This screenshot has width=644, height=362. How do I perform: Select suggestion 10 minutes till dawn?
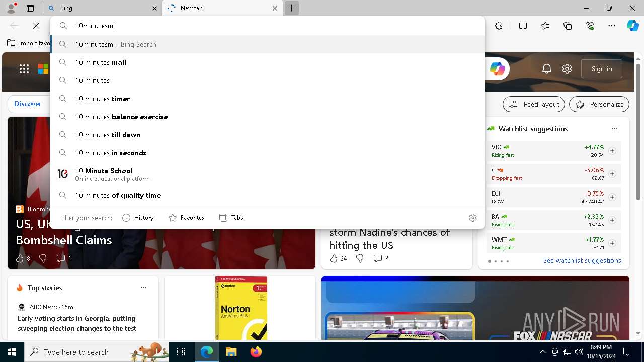tap(267, 135)
